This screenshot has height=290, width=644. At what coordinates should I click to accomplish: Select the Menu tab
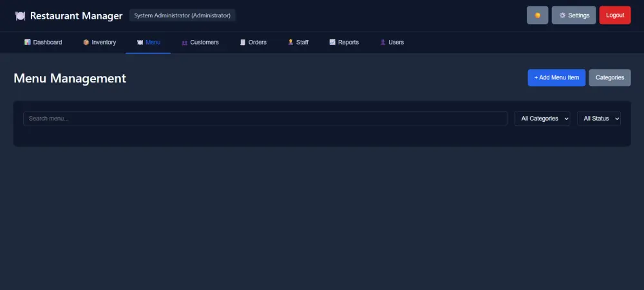(x=148, y=43)
